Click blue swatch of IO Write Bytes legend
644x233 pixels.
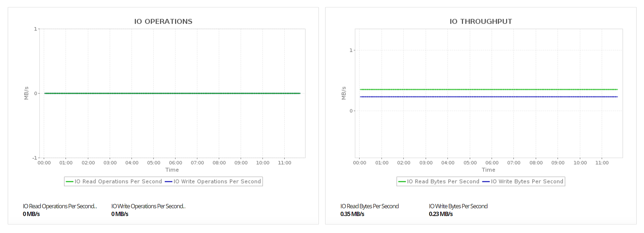486,182
